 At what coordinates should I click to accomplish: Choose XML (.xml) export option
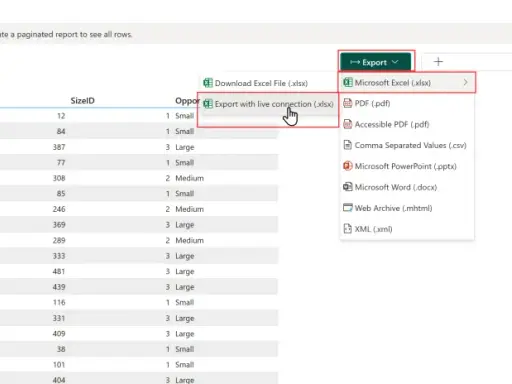pyautogui.click(x=407, y=229)
